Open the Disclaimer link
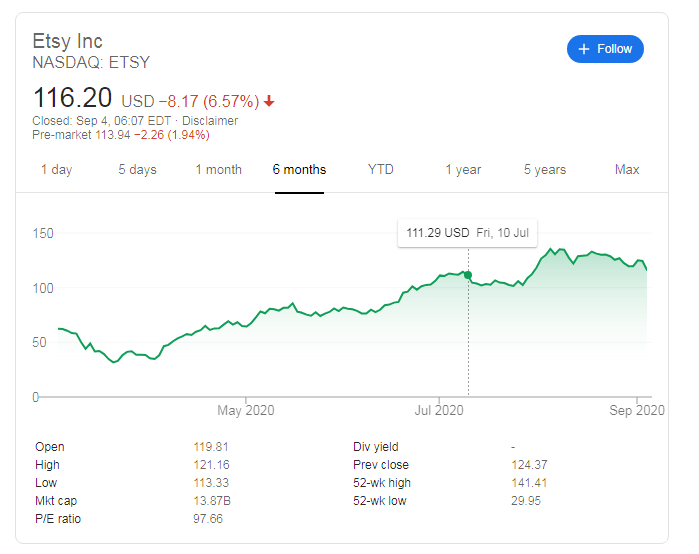Screen dimensions: 699x554 tap(210, 121)
